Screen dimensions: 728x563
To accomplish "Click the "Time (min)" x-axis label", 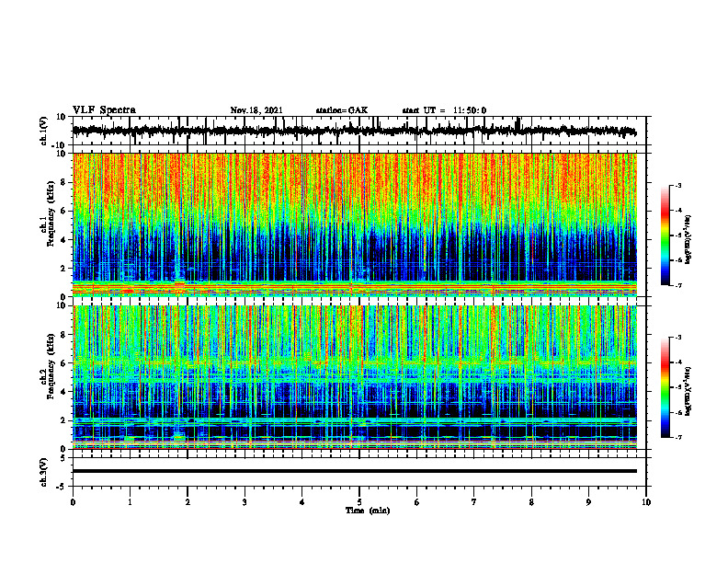I will 368,511.
